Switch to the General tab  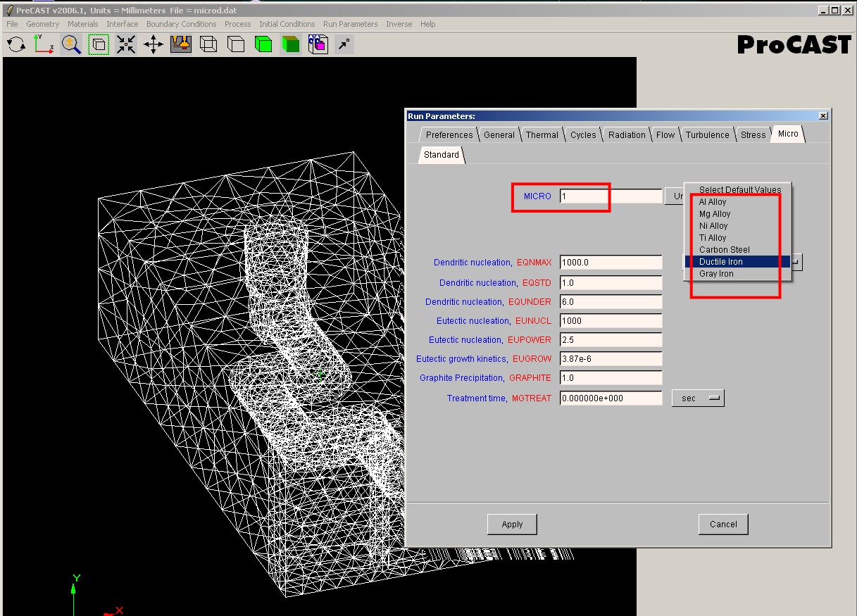tap(499, 134)
